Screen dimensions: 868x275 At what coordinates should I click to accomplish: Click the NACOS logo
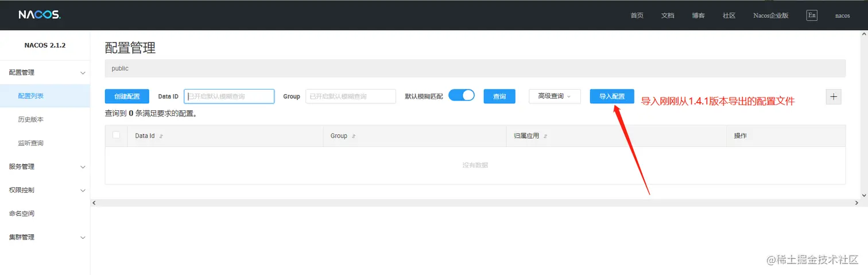coord(40,15)
